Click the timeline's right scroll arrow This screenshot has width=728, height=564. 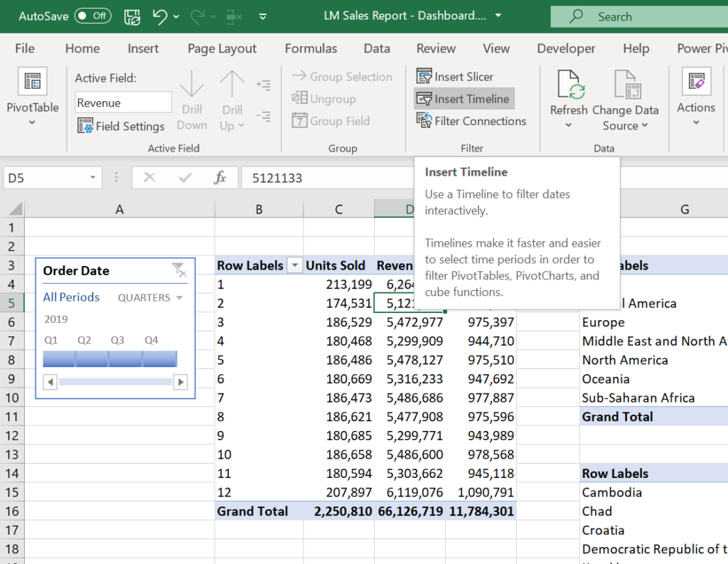[181, 383]
